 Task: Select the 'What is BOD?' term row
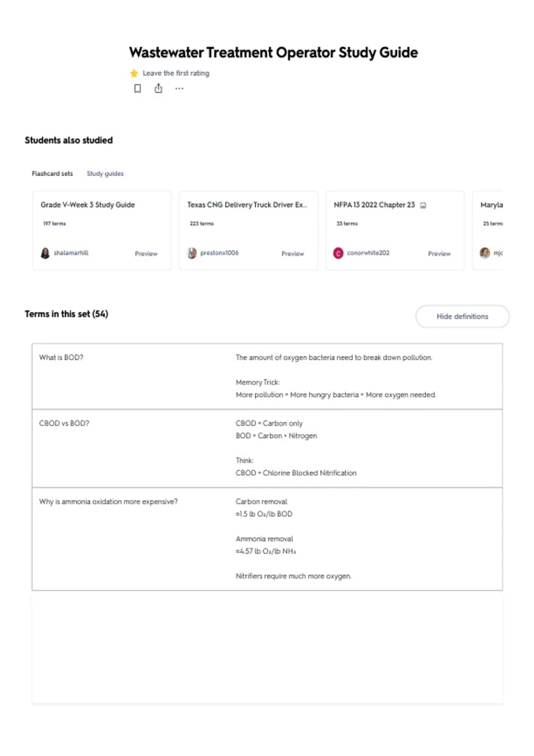coord(267,376)
